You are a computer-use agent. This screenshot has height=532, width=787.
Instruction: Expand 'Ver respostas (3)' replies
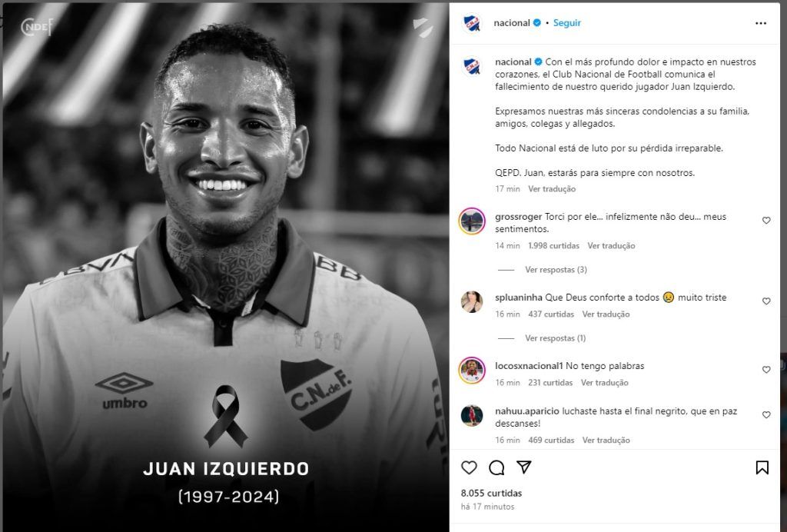point(556,270)
